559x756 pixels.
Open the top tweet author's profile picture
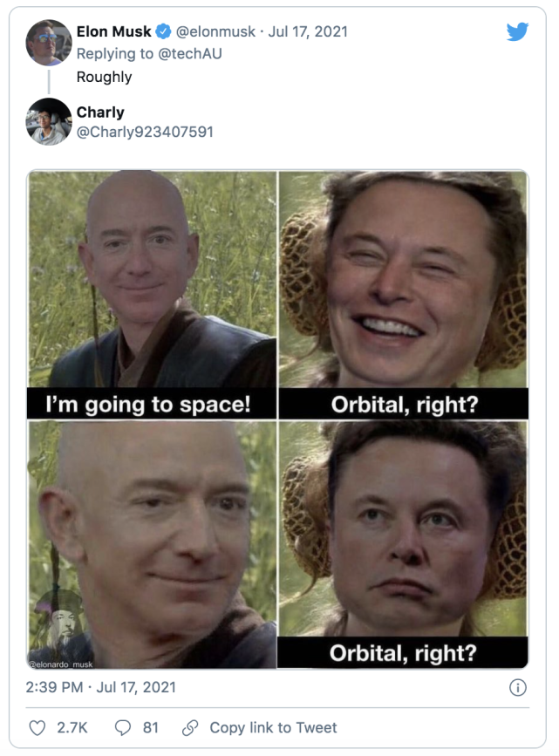[x=49, y=43]
